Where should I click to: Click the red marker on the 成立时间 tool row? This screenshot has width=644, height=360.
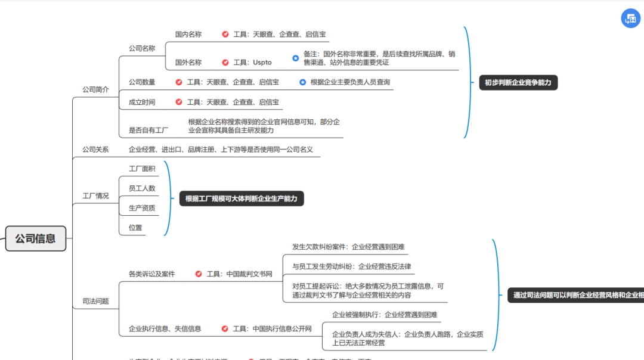(179, 103)
